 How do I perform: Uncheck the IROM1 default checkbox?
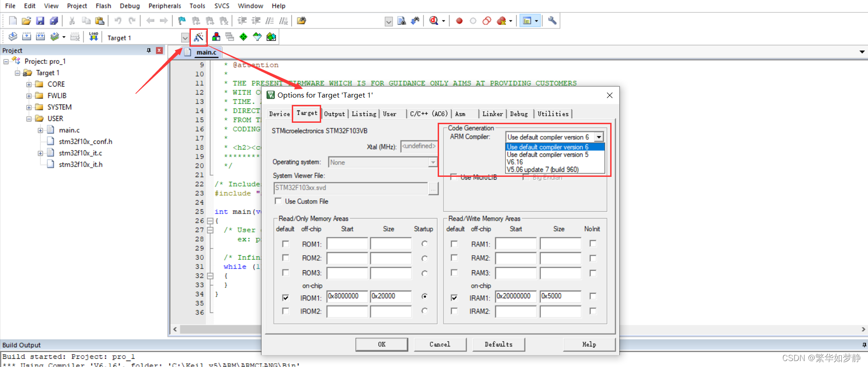285,298
